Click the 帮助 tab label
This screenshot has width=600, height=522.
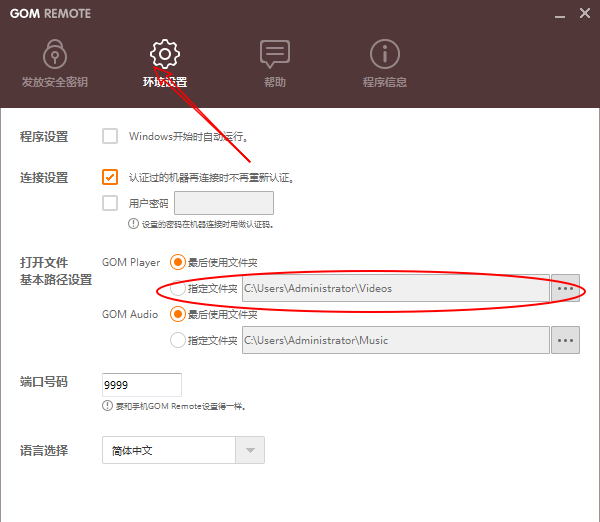point(275,82)
